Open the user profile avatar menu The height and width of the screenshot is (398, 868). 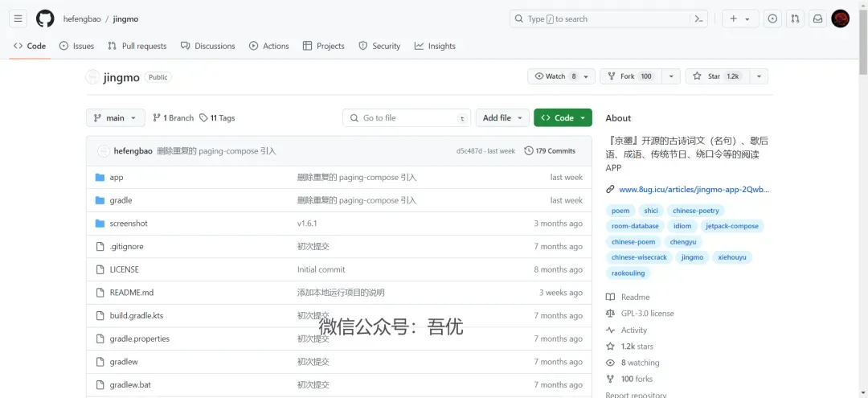[841, 18]
